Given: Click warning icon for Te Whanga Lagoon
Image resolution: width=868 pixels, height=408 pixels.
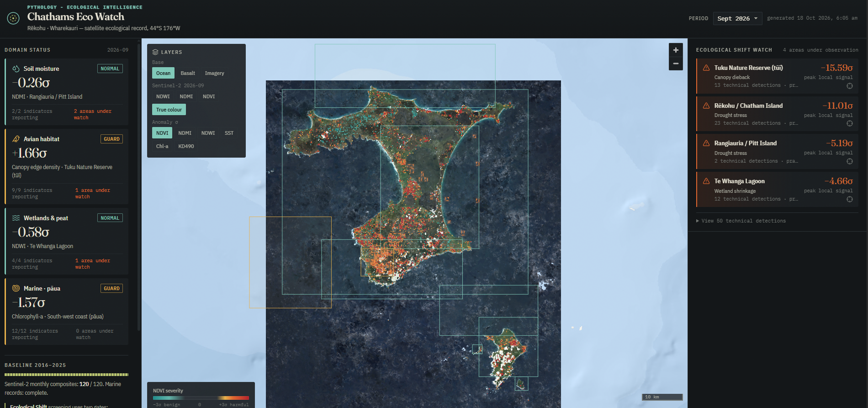Looking at the screenshot, I should click(706, 181).
